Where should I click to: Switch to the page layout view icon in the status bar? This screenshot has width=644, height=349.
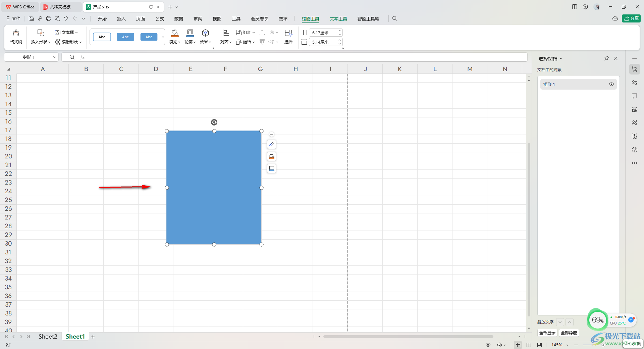[539, 345]
